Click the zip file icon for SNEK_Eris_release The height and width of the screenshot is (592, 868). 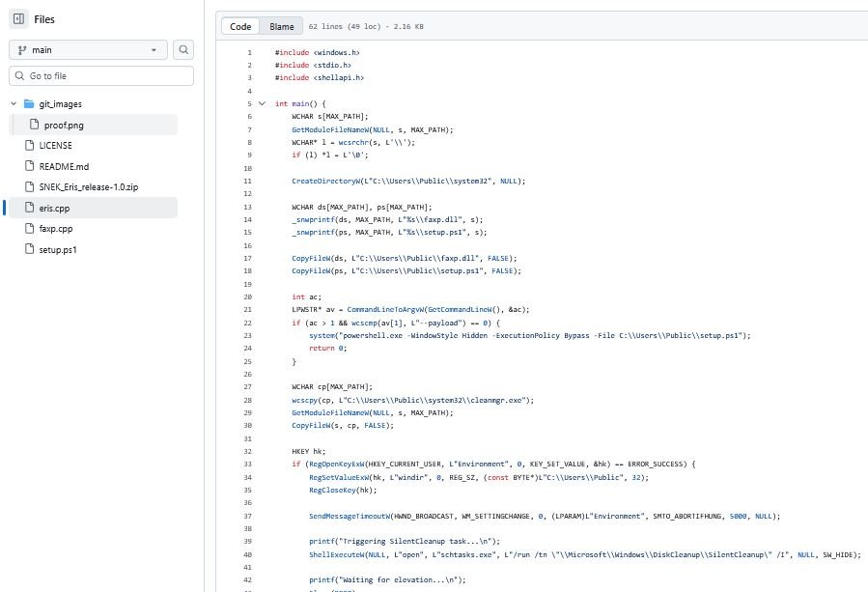(29, 186)
